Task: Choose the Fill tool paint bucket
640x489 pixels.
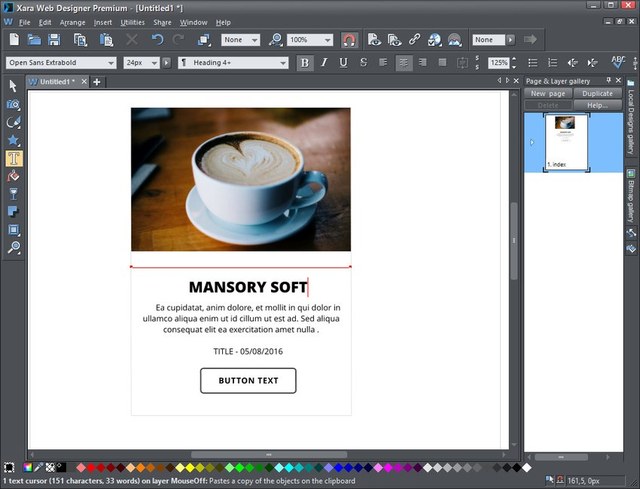Action: [x=14, y=176]
